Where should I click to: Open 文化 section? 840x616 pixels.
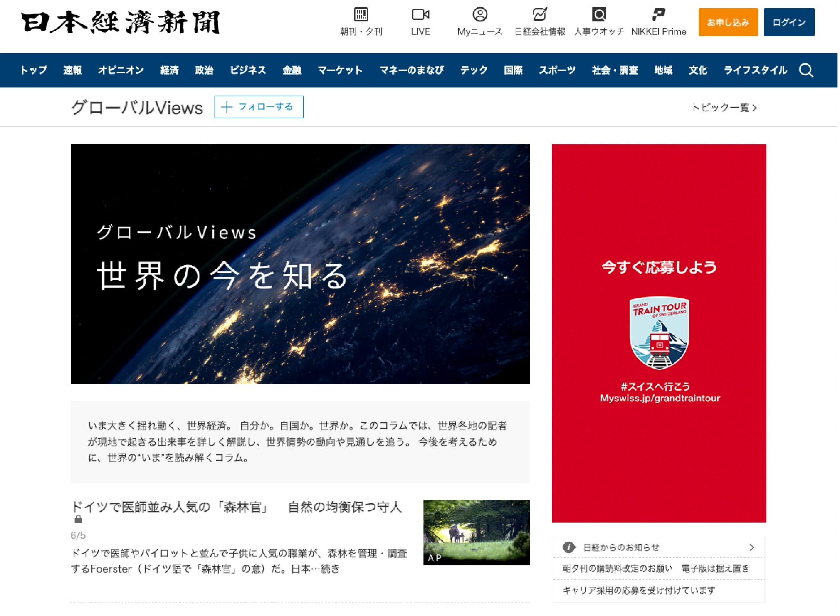(x=698, y=70)
